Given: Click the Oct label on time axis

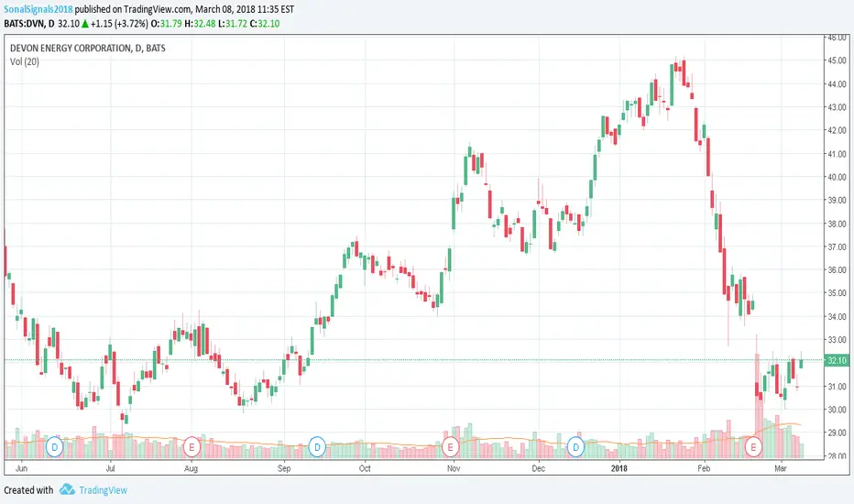Looking at the screenshot, I should pyautogui.click(x=365, y=468).
